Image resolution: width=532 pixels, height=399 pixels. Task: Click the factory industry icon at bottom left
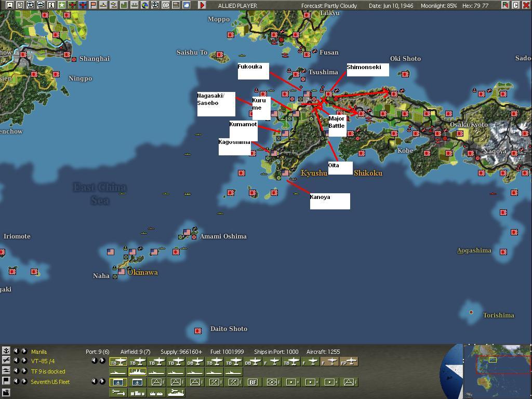(x=6, y=394)
